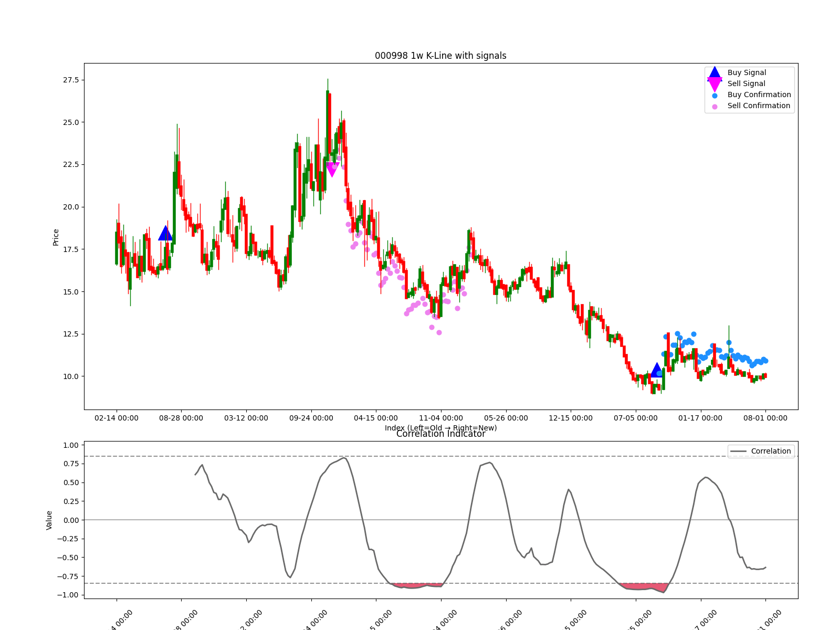
Task: Select the 'Sell Signal' legend label
Action: point(746,83)
